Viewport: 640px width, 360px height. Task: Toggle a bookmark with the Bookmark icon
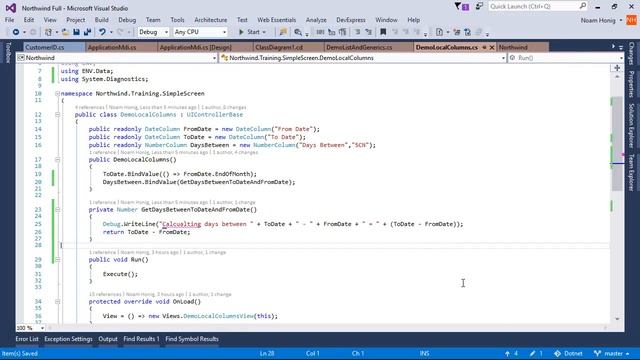[x=383, y=32]
